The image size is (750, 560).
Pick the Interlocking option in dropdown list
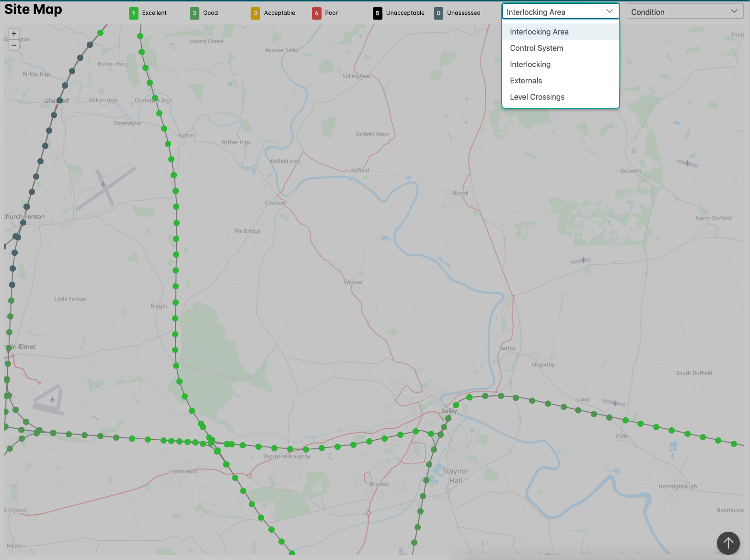pos(530,64)
